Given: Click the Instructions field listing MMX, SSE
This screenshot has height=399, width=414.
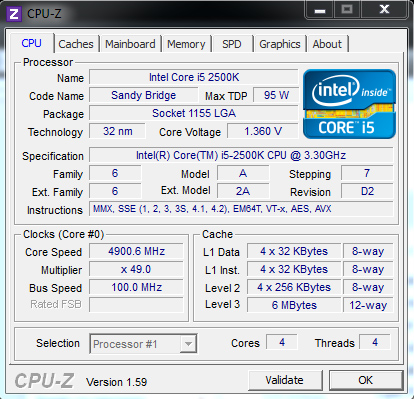Looking at the screenshot, I should (x=241, y=209).
